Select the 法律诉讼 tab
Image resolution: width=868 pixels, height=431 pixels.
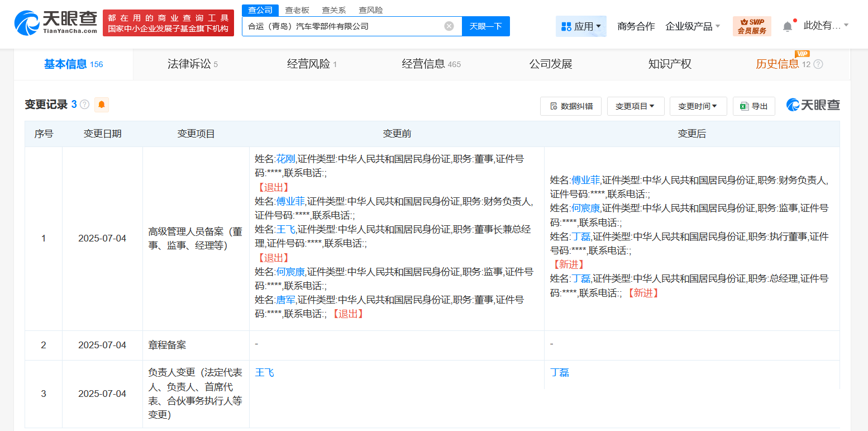(193, 64)
